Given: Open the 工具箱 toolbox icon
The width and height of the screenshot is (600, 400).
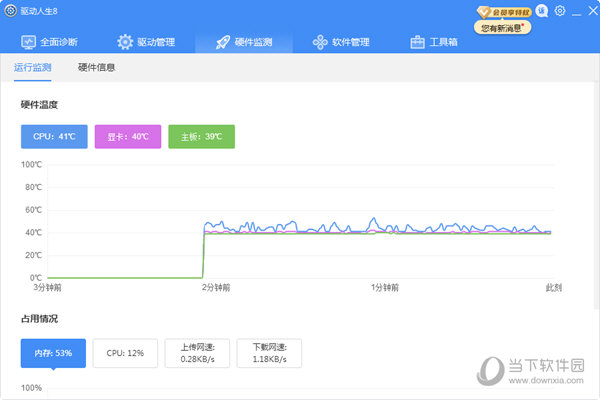Looking at the screenshot, I should coord(417,42).
